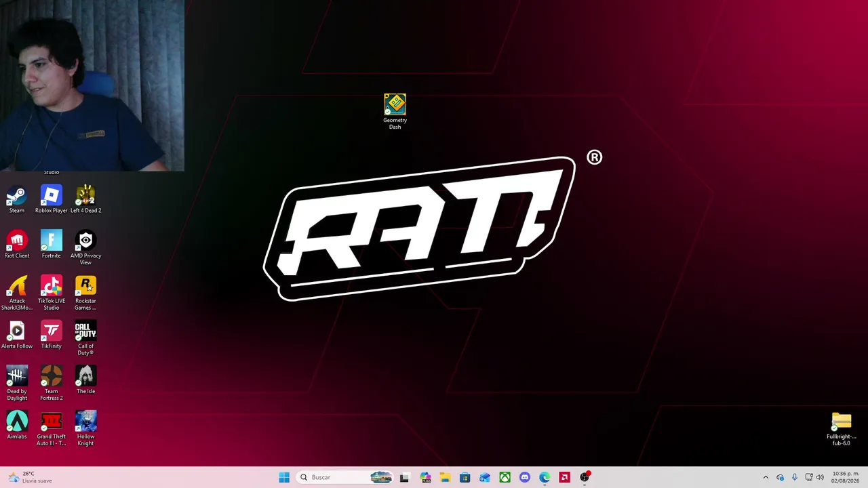
Task: Select the Grand Theft Auto III icon
Action: (51, 429)
